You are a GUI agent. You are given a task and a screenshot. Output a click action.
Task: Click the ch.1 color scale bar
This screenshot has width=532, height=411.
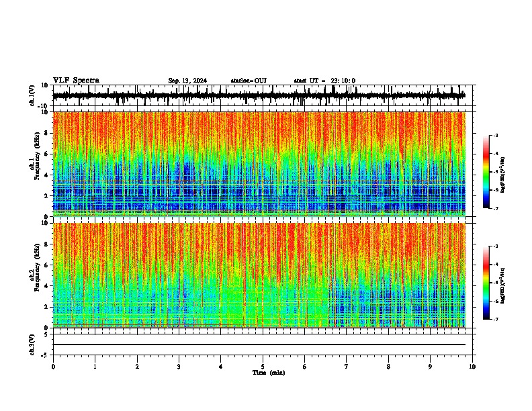(486, 172)
